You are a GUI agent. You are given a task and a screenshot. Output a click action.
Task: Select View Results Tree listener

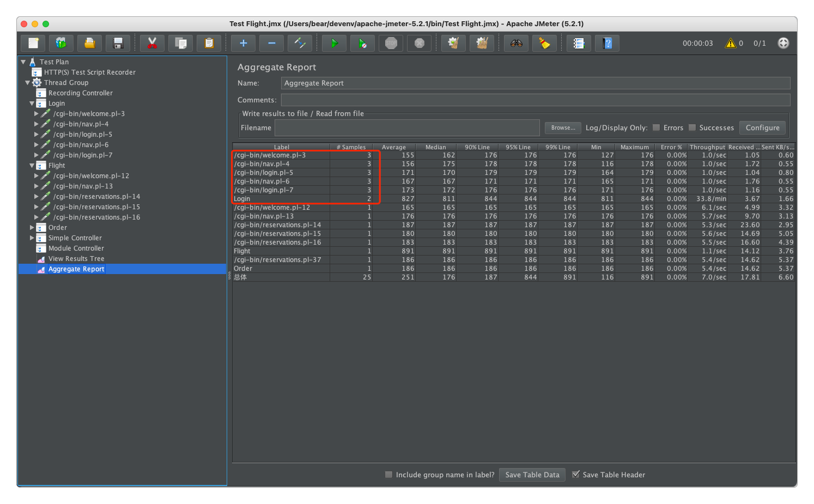pyautogui.click(x=76, y=259)
